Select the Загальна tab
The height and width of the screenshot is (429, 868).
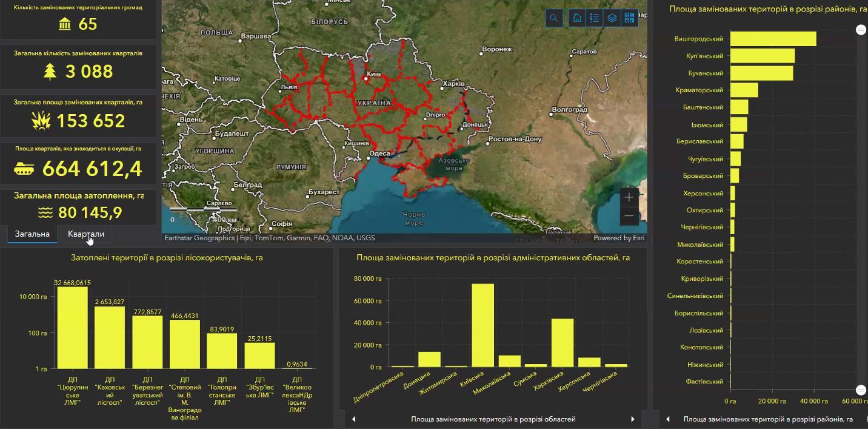32,234
